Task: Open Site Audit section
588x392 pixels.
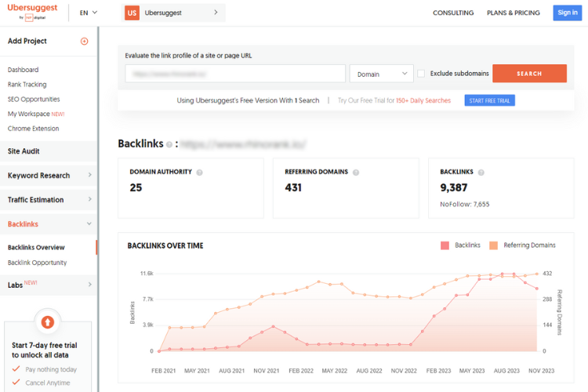Action: click(x=49, y=151)
